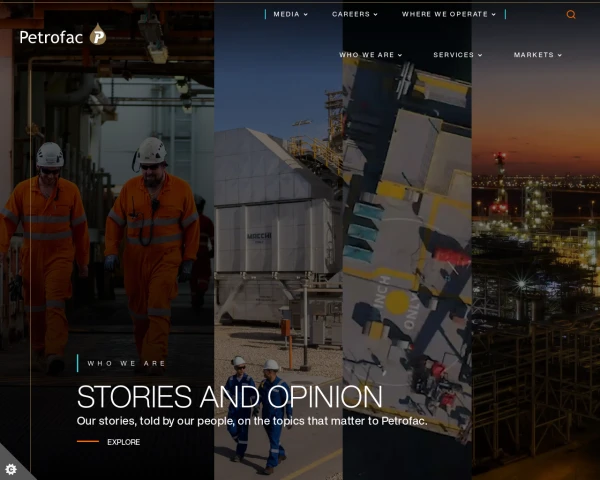Click the orange search magnifier icon

click(x=571, y=15)
